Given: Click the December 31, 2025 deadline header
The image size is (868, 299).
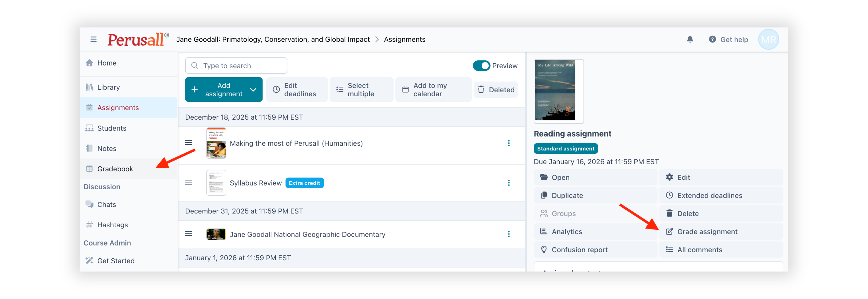Looking at the screenshot, I should click(x=351, y=211).
